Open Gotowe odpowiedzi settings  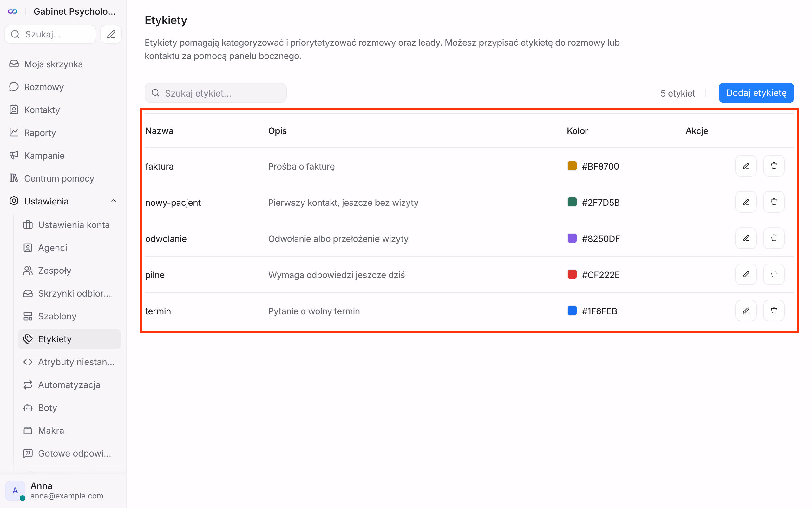[x=69, y=453]
